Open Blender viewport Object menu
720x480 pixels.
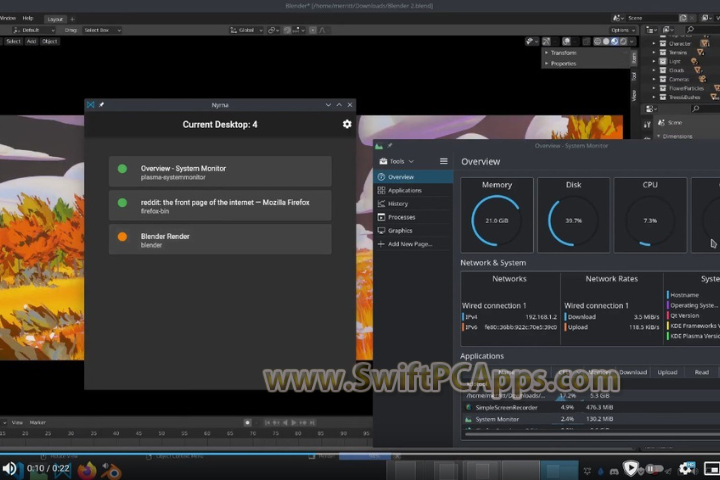coord(50,41)
